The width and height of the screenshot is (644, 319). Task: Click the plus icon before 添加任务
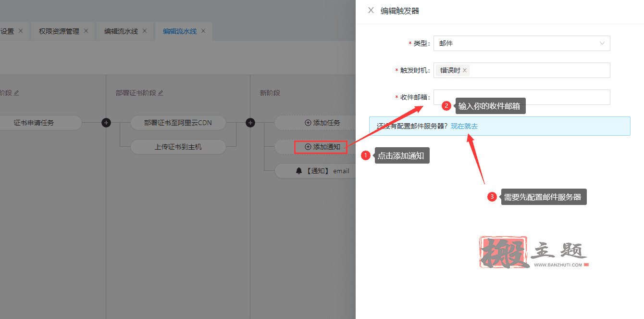[x=250, y=123]
